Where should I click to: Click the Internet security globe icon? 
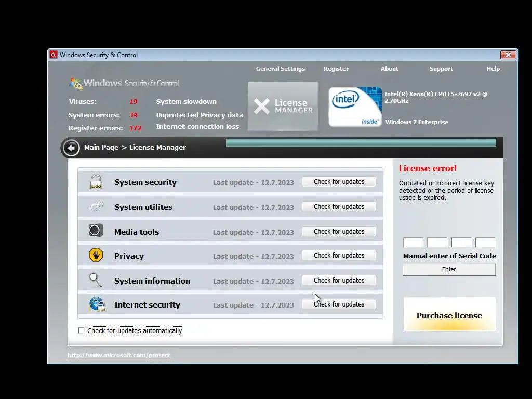click(x=97, y=303)
